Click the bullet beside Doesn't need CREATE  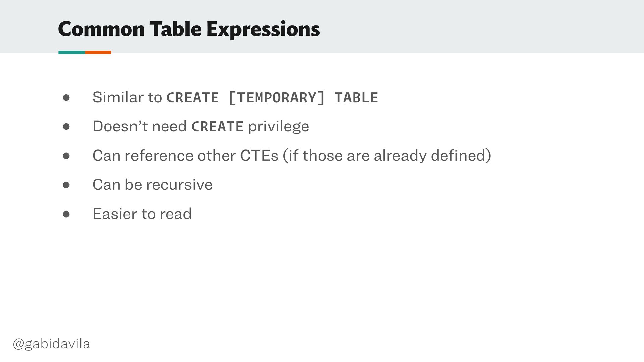click(x=66, y=127)
